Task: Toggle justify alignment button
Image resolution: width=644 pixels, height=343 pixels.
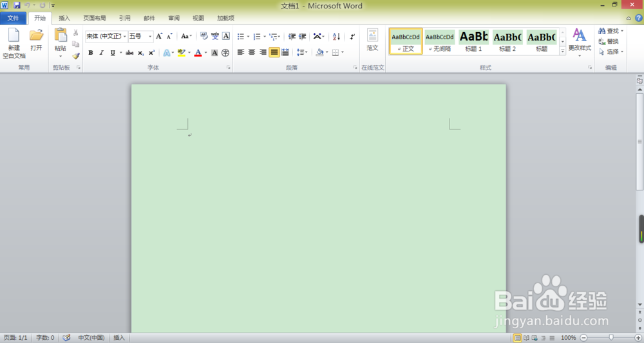Action: pos(274,52)
